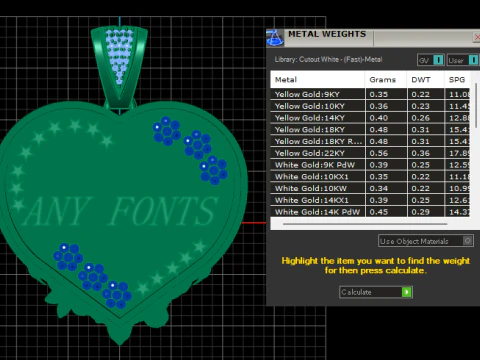Toggle the GV library switch

(438, 60)
